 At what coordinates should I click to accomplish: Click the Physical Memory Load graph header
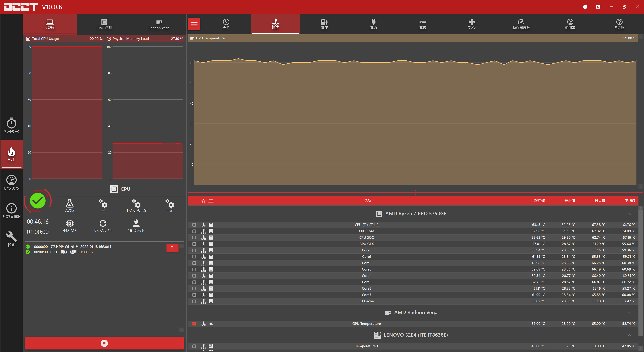145,39
